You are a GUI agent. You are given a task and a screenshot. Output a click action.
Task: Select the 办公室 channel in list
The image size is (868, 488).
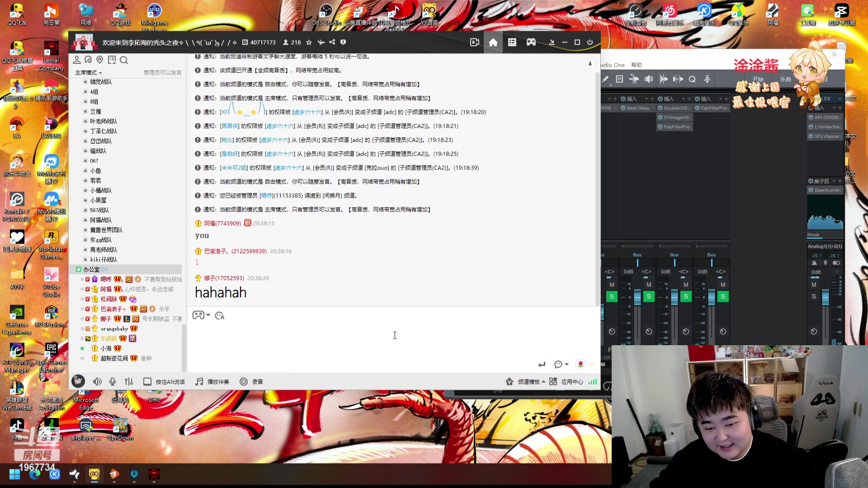91,269
